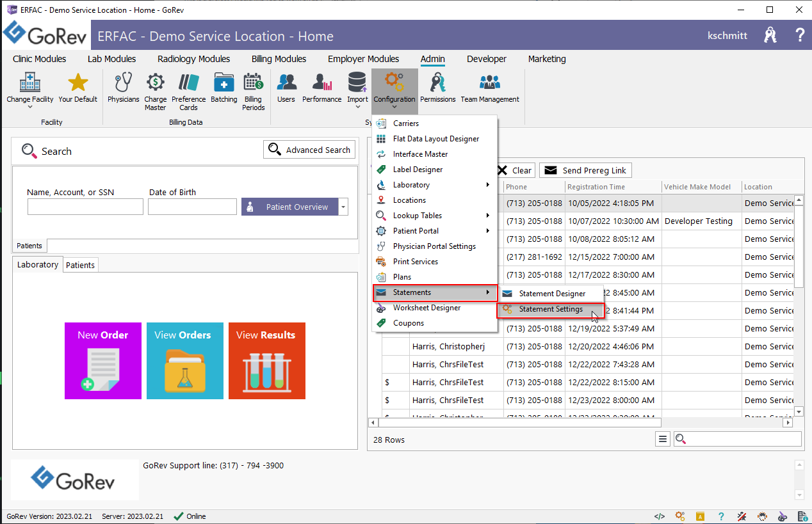
Task: Expand the Lookup Tables submenu
Action: point(488,216)
